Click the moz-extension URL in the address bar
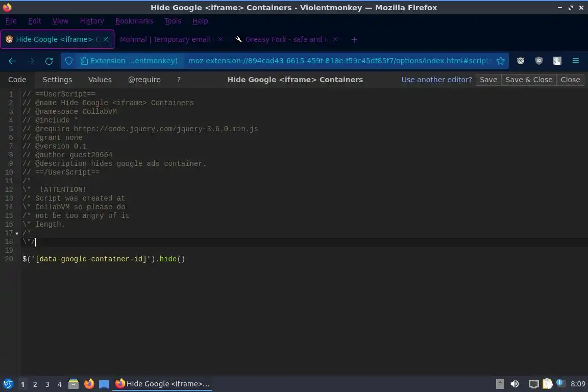Viewport: 588px width, 392px height. [x=339, y=61]
